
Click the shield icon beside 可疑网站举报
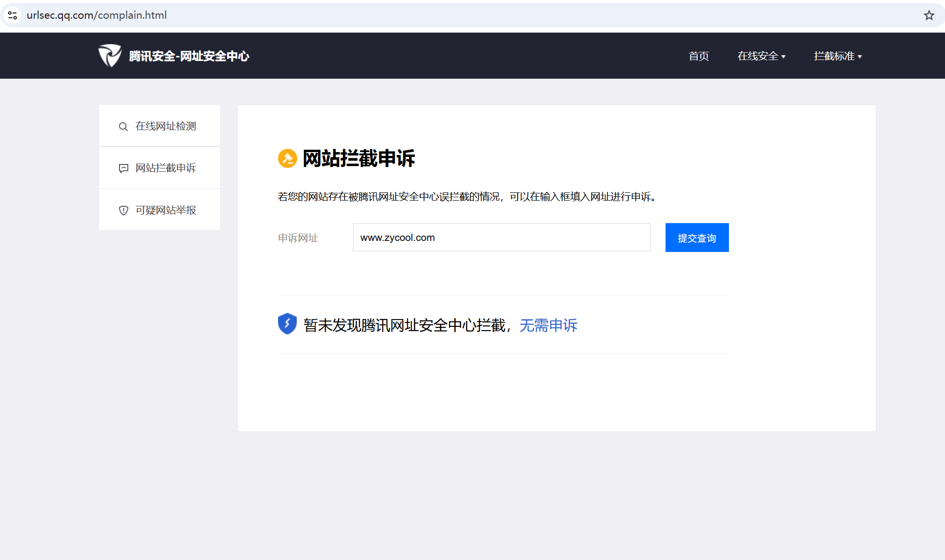pos(123,211)
